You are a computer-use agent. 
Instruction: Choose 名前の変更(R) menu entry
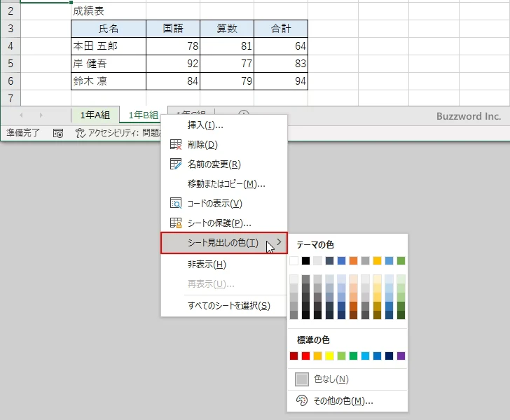point(224,164)
